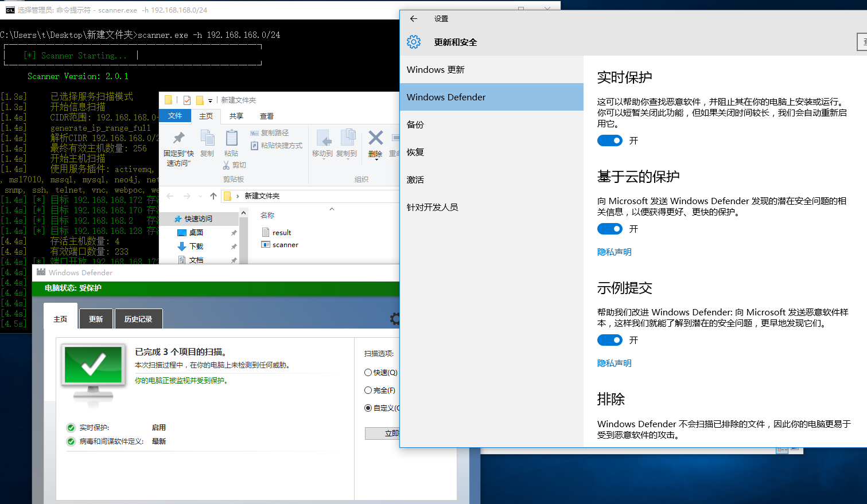
Task: Click the command prompt title bar icon
Action: pos(10,10)
